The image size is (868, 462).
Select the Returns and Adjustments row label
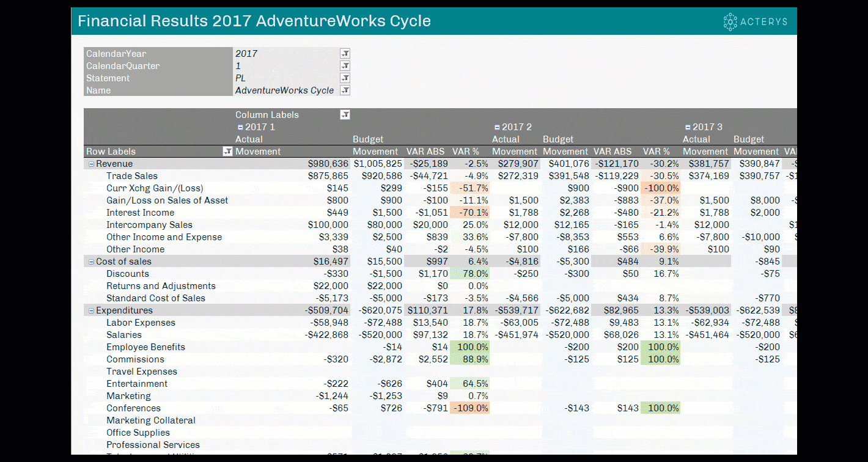click(161, 286)
